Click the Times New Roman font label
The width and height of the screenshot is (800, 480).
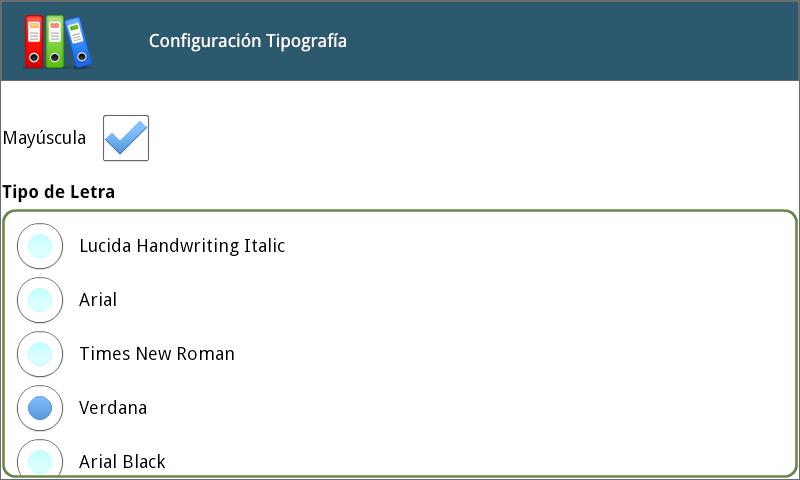pyautogui.click(x=157, y=354)
